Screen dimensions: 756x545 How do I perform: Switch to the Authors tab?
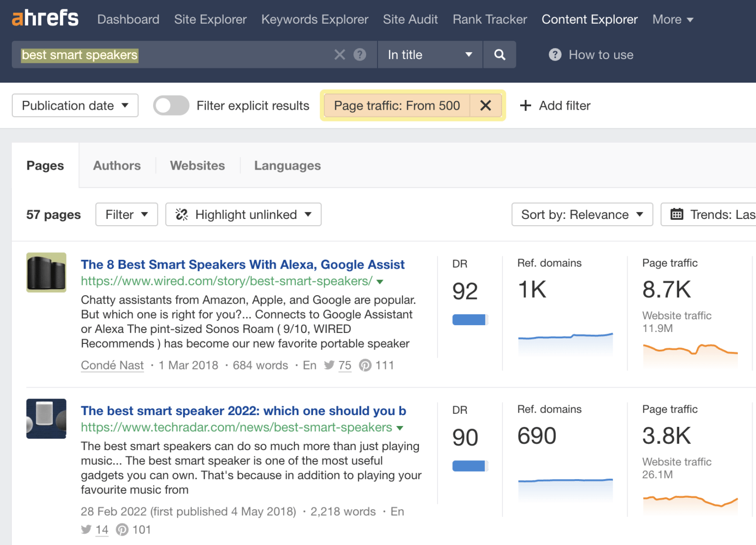click(117, 166)
